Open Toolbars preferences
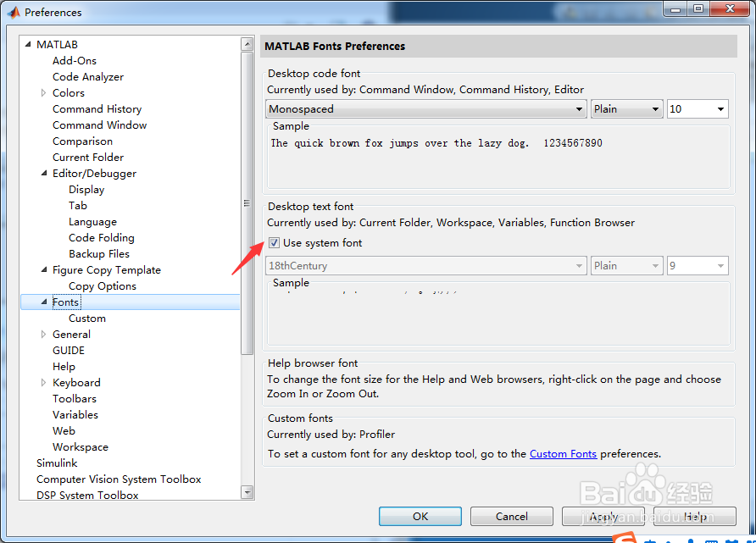Image resolution: width=756 pixels, height=543 pixels. pos(75,398)
